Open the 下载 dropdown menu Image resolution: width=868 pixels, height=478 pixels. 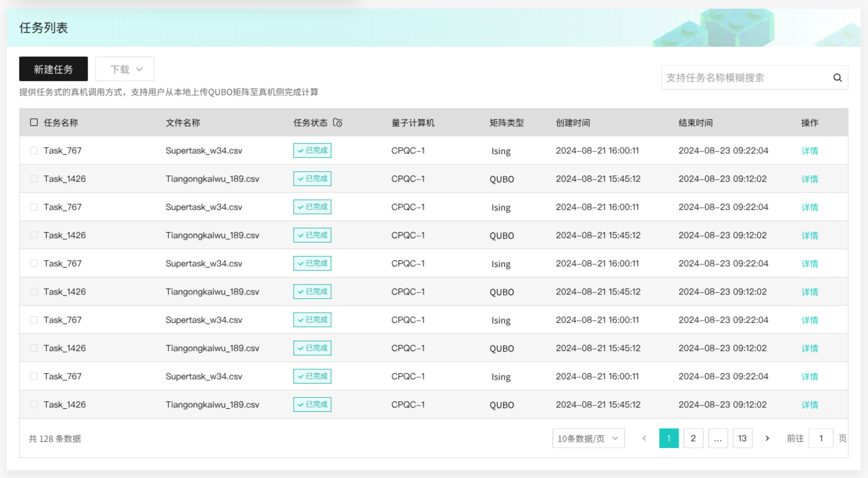[125, 69]
